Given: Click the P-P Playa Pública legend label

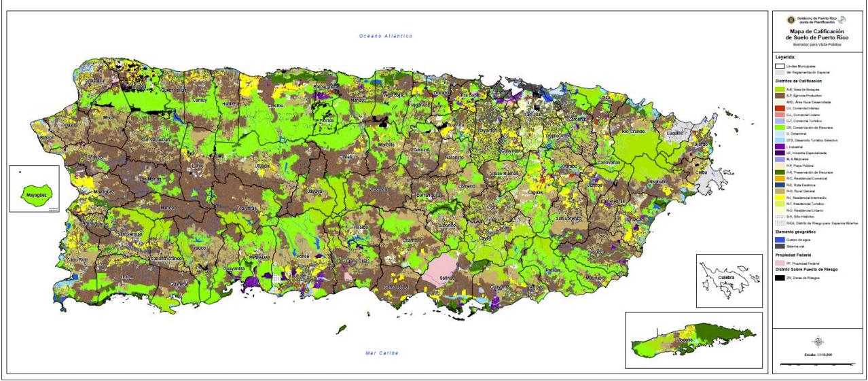Looking at the screenshot, I should pyautogui.click(x=799, y=166).
